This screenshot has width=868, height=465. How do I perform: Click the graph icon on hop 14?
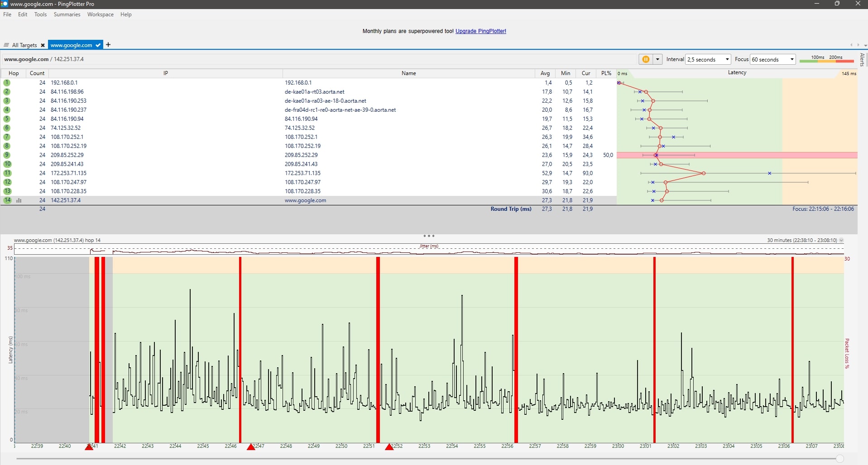19,200
